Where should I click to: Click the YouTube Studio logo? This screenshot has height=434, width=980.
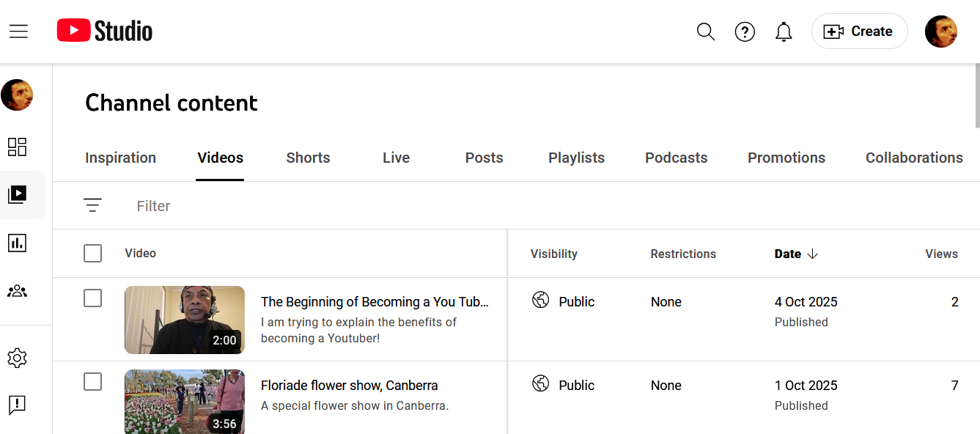tap(105, 31)
